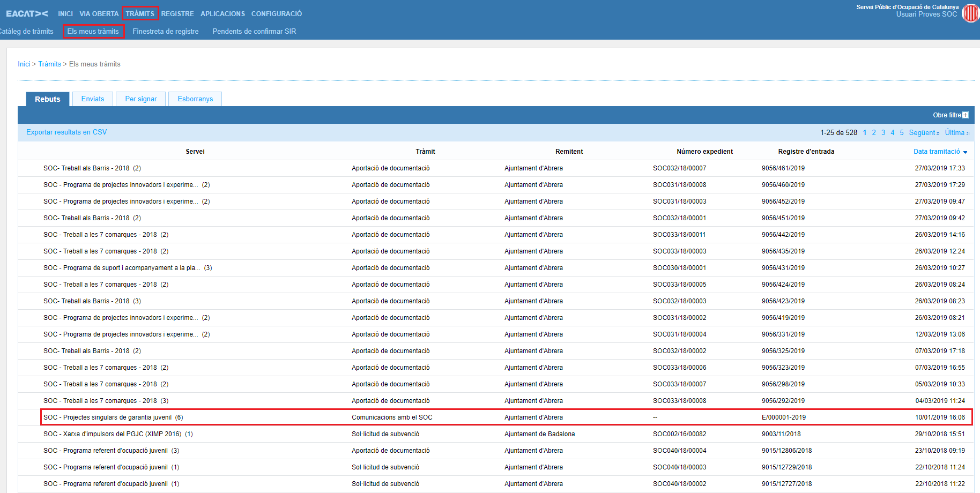Open the TRÀMITS menu

tap(140, 13)
